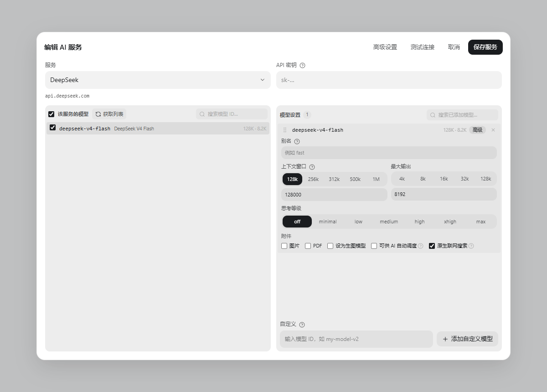The width and height of the screenshot is (547, 392).
Task: Click 添加自定义模型 button
Action: tap(467, 339)
